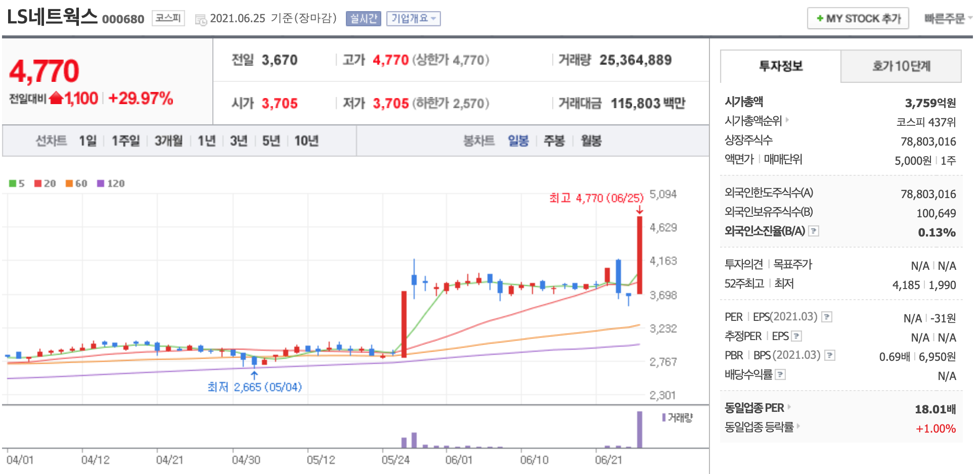Select the 3개월 line chart period
The width and height of the screenshot is (980, 474).
(x=168, y=140)
